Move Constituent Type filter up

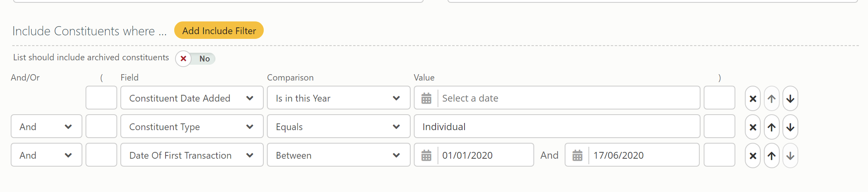click(771, 127)
